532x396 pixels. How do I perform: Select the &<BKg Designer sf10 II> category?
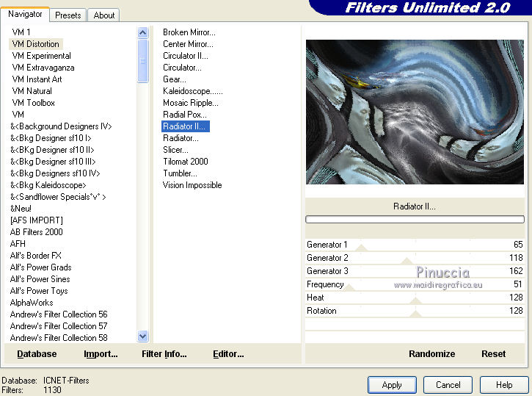click(52, 150)
